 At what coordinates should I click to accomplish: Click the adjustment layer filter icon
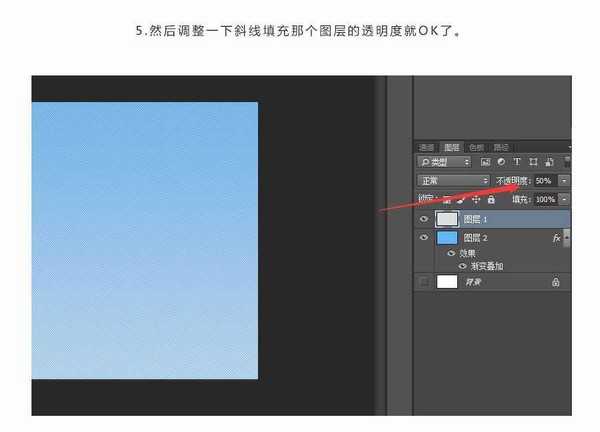(501, 162)
